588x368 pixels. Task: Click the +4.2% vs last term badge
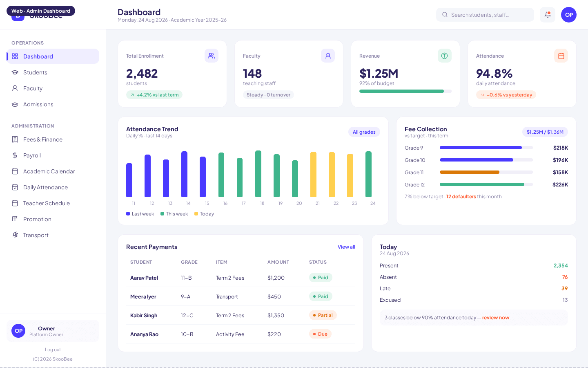[154, 95]
